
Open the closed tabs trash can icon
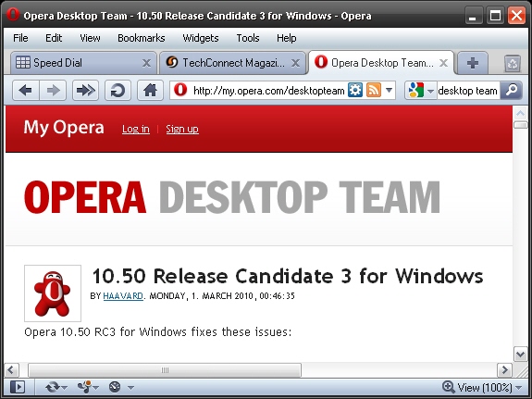tap(512, 63)
